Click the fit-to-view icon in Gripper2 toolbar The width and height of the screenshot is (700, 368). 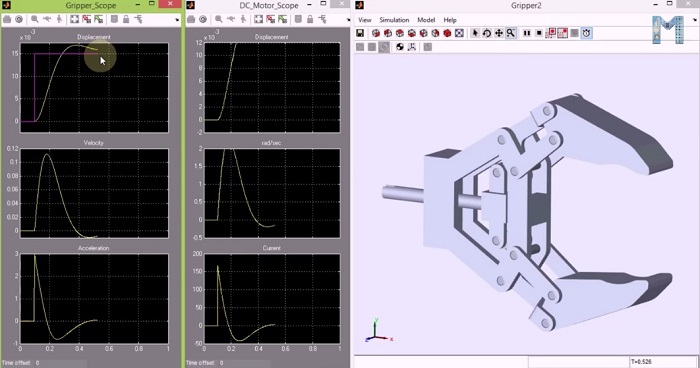click(x=459, y=33)
